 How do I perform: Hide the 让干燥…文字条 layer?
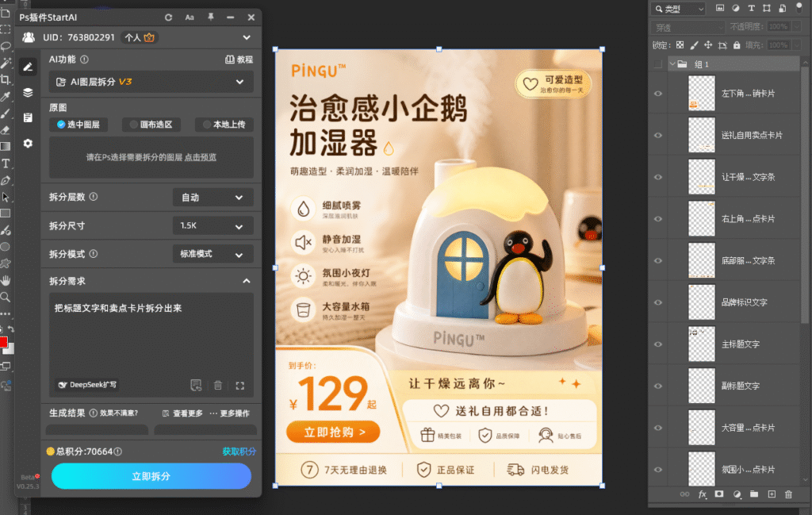[x=658, y=177]
